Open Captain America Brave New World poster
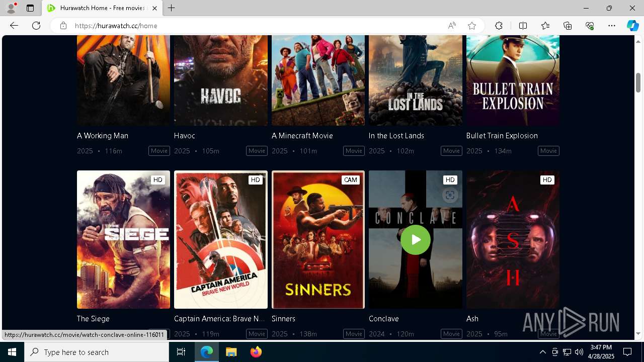 pyautogui.click(x=221, y=239)
